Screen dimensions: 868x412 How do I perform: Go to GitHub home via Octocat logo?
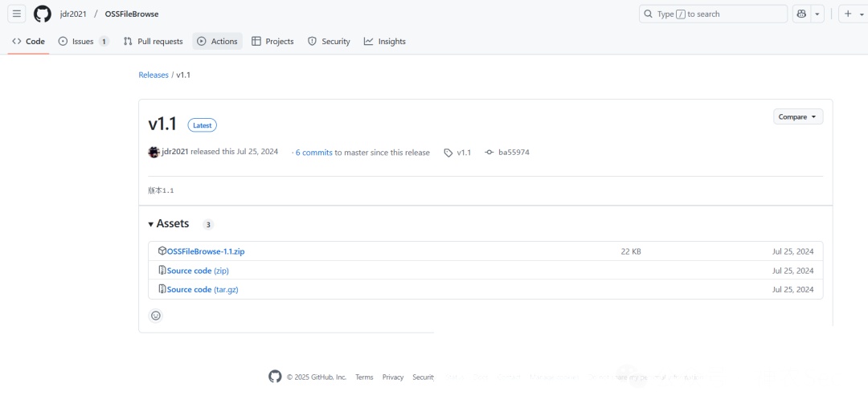click(42, 14)
